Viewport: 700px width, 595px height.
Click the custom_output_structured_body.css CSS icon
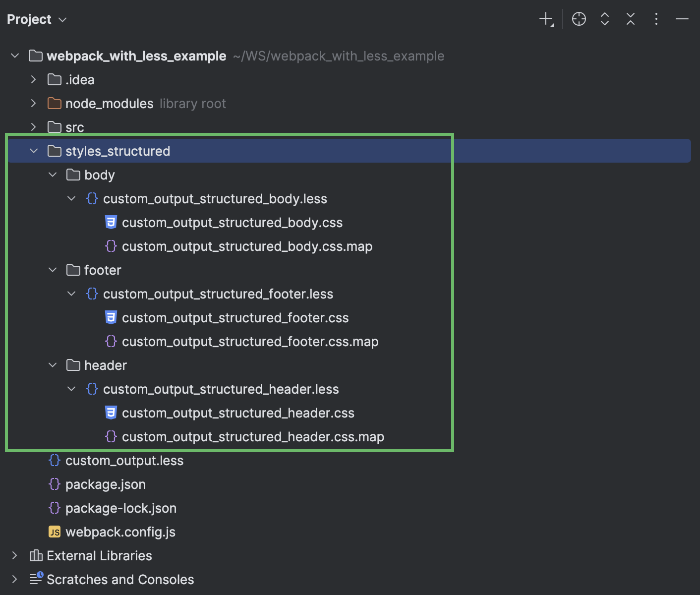pyautogui.click(x=111, y=222)
